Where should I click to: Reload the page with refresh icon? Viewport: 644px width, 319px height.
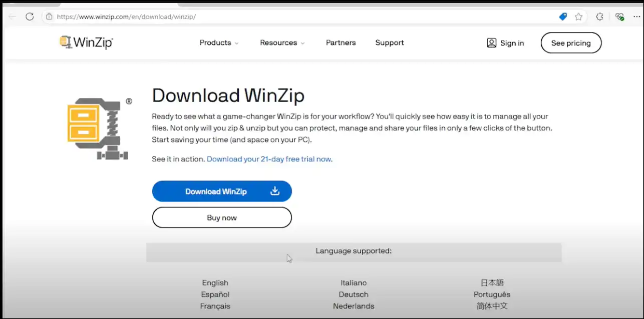coord(30,16)
